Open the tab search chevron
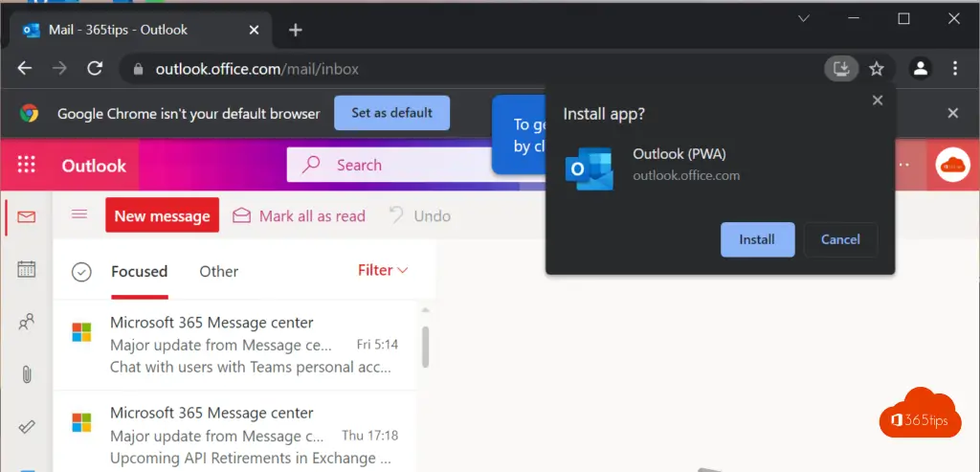The image size is (980, 472). [804, 18]
